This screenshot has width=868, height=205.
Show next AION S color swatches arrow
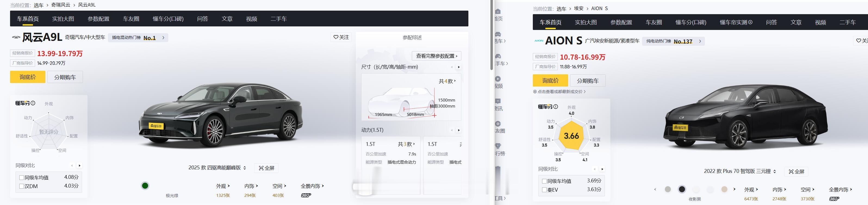(734, 189)
